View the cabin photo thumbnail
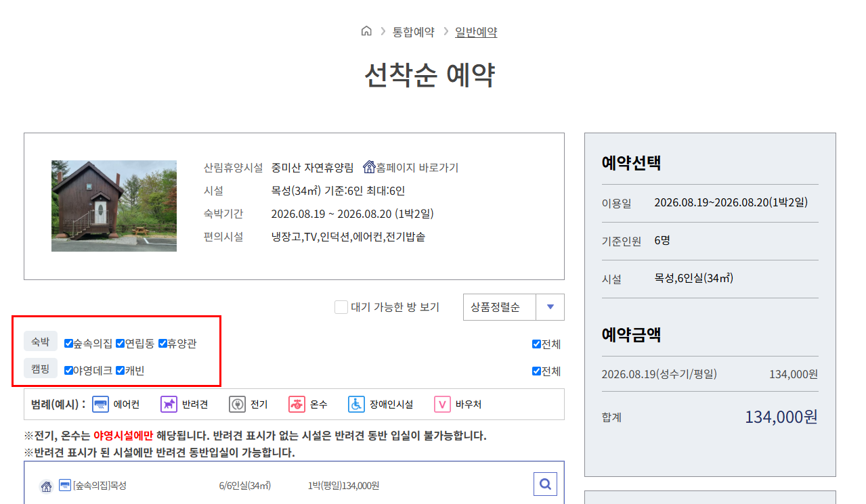The width and height of the screenshot is (866, 504). coord(114,206)
